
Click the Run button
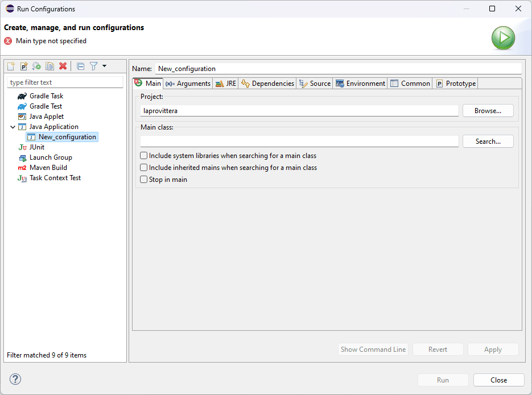443,380
